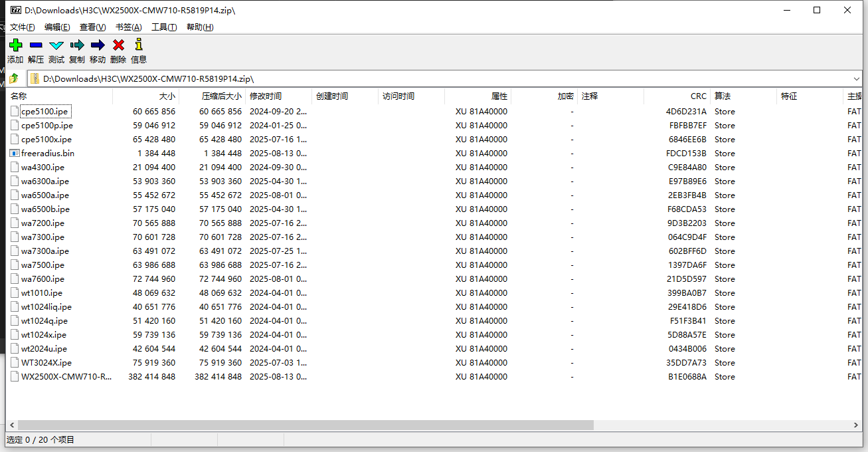
Task: Sort by the 名称 column header
Action: (19, 96)
